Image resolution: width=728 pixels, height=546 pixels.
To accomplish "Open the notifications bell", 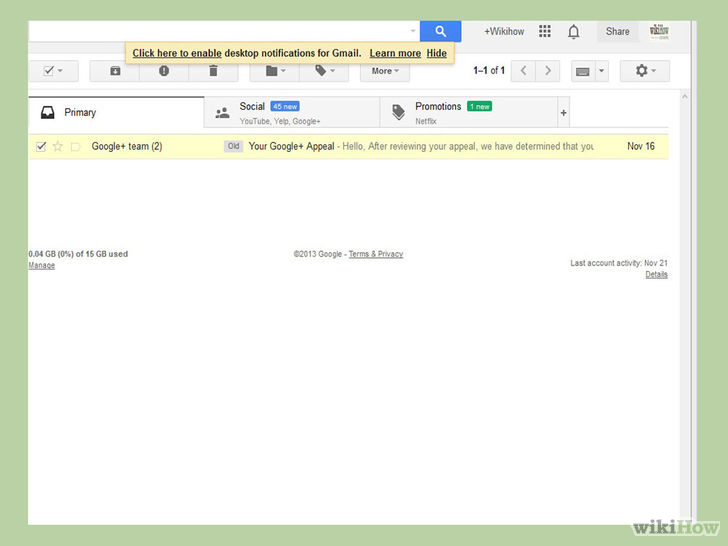I will pyautogui.click(x=573, y=32).
